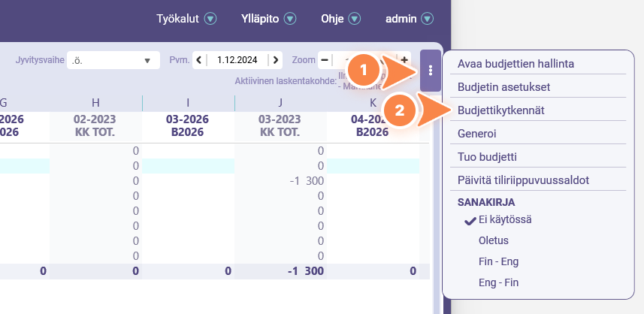Open the Ohje menu

pos(341,19)
